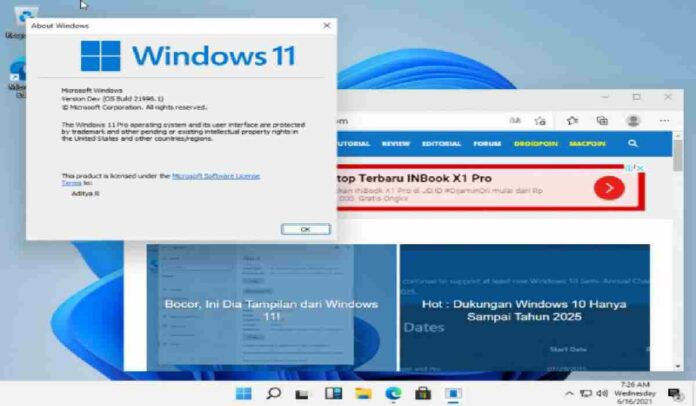
Task: Open the 'Laptop Terbaru INBook X1 Pro' ad headline
Action: coord(415,178)
